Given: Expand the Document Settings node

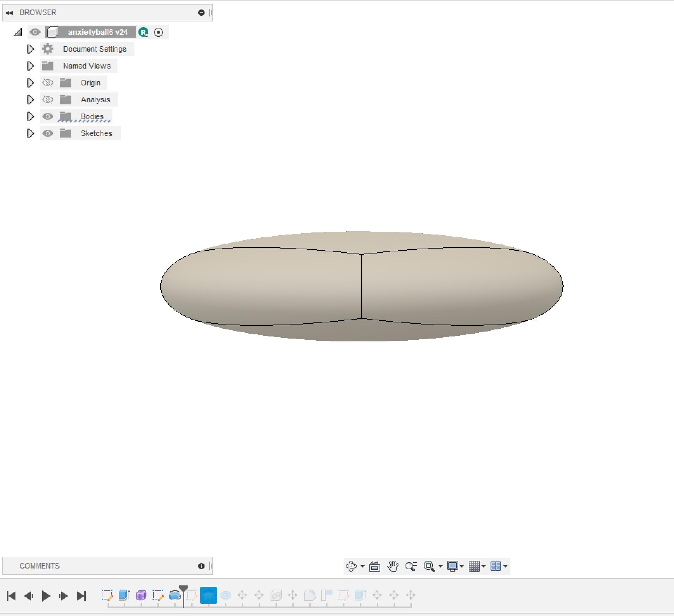Looking at the screenshot, I should tap(31, 49).
